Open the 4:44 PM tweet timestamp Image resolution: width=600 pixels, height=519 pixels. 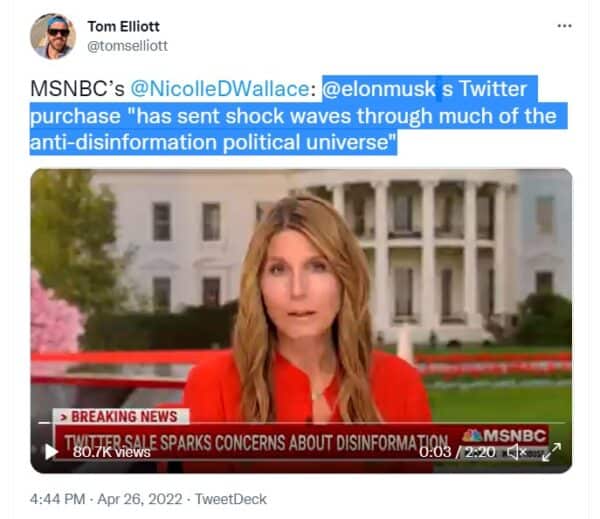(x=57, y=499)
